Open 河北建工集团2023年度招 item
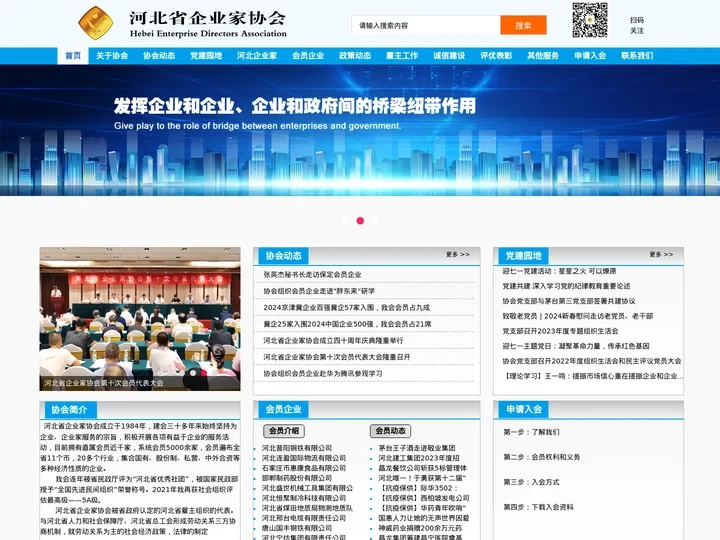Image resolution: width=720 pixels, height=540 pixels. click(419, 458)
